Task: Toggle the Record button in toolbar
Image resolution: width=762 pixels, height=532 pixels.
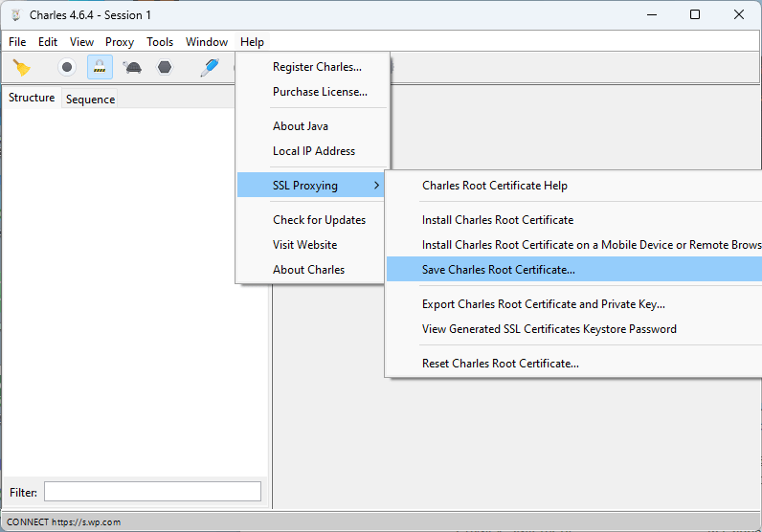Action: coord(67,67)
